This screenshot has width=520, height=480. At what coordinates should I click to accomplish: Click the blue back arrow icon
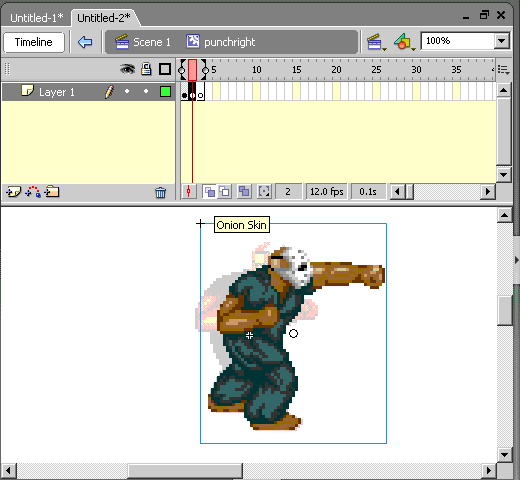tap(85, 42)
